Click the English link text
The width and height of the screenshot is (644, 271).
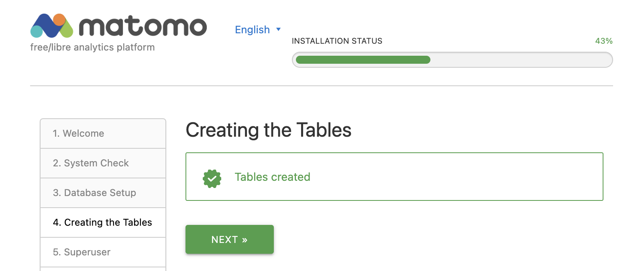252,30
